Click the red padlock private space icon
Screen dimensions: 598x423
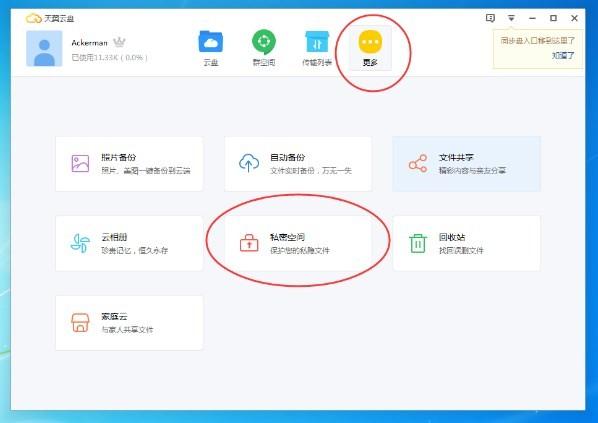249,243
